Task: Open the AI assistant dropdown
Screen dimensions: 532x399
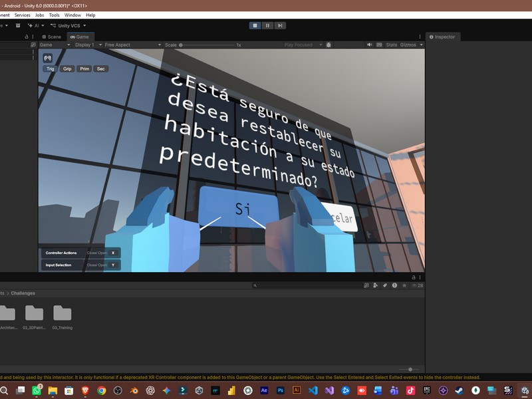Action: pyautogui.click(x=36, y=25)
